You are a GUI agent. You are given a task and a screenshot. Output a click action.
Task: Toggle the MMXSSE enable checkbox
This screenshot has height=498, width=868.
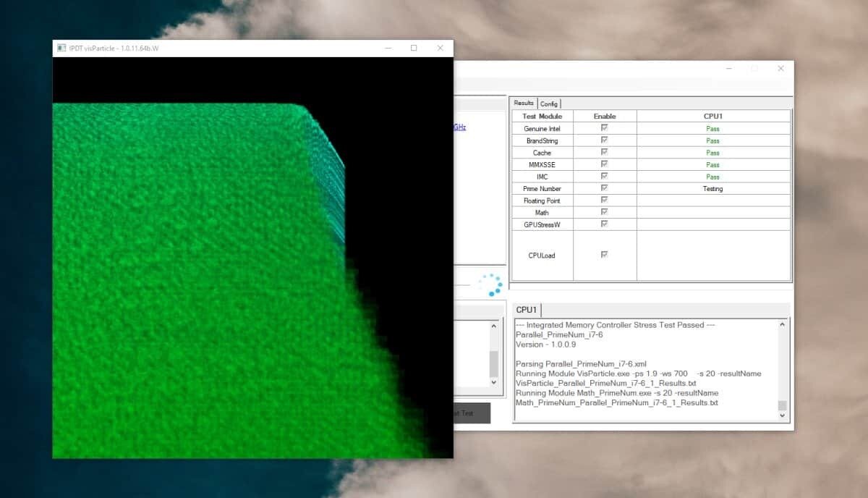pos(604,164)
